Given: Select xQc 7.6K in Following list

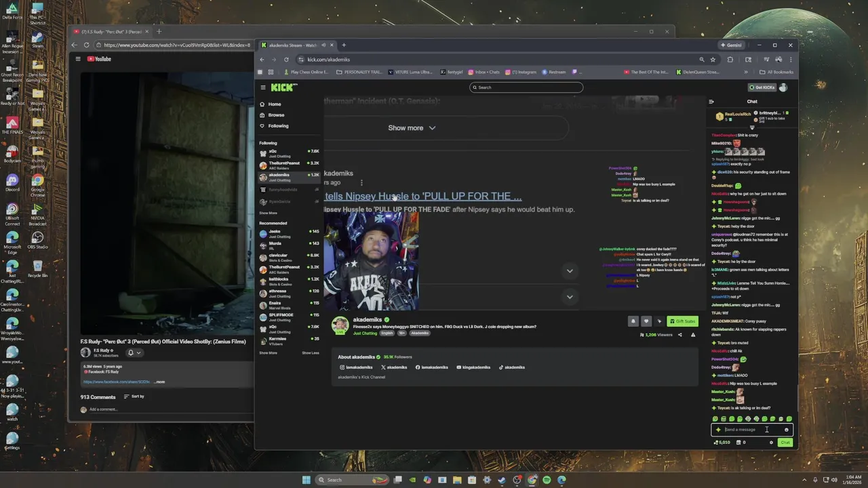Looking at the screenshot, I should click(x=289, y=153).
